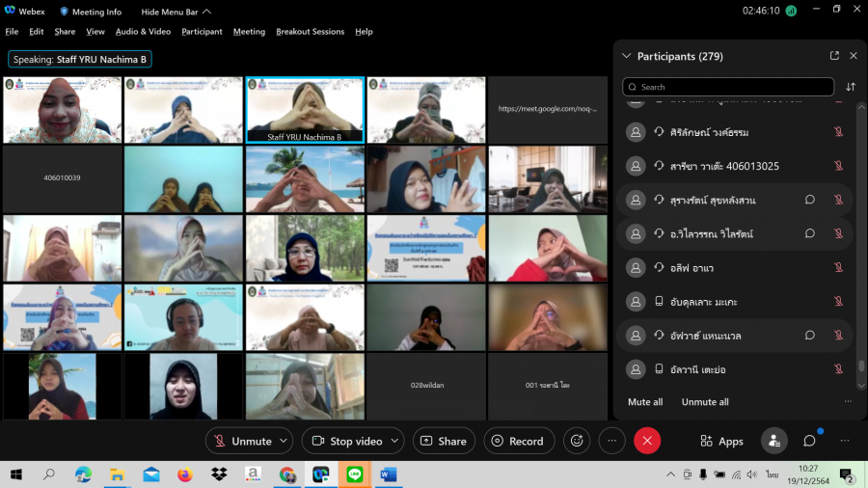Click the red leave meeting button

click(647, 441)
